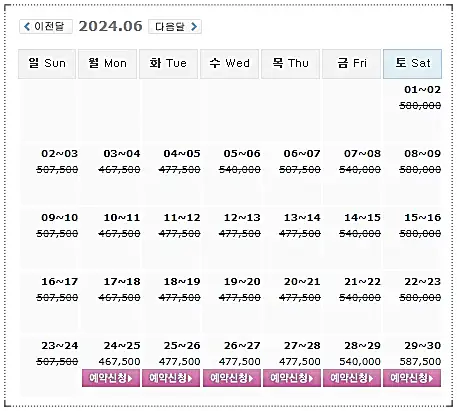
Task: Select the 화 Tue column header
Action: tap(168, 64)
